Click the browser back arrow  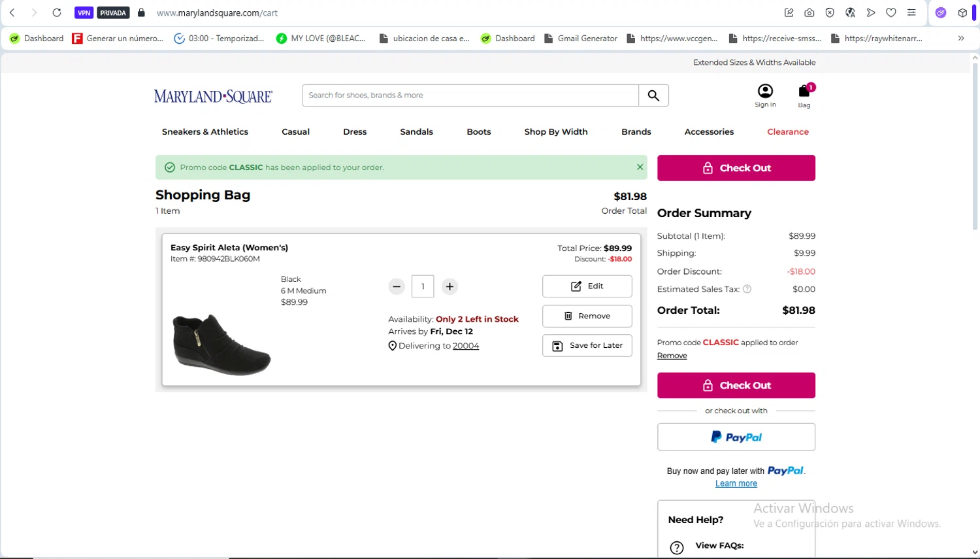point(12,12)
